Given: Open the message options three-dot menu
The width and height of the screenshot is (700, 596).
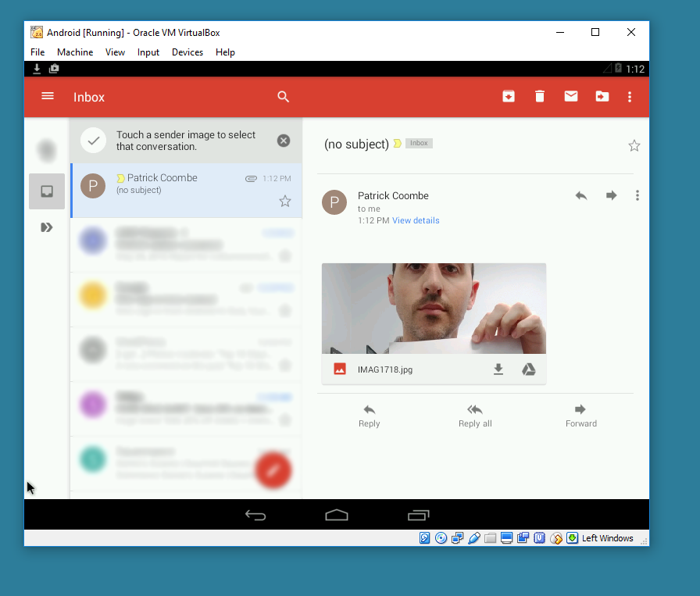Looking at the screenshot, I should click(x=637, y=195).
